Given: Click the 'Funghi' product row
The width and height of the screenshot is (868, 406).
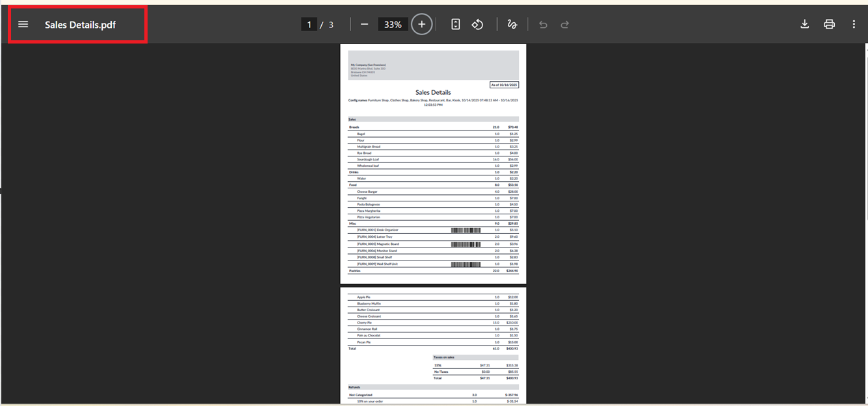Looking at the screenshot, I should click(433, 198).
